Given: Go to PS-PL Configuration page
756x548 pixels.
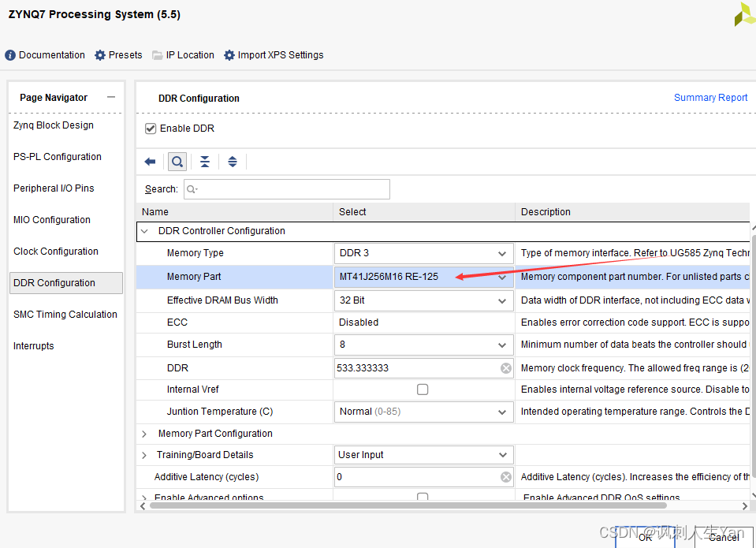Looking at the screenshot, I should pos(58,157).
